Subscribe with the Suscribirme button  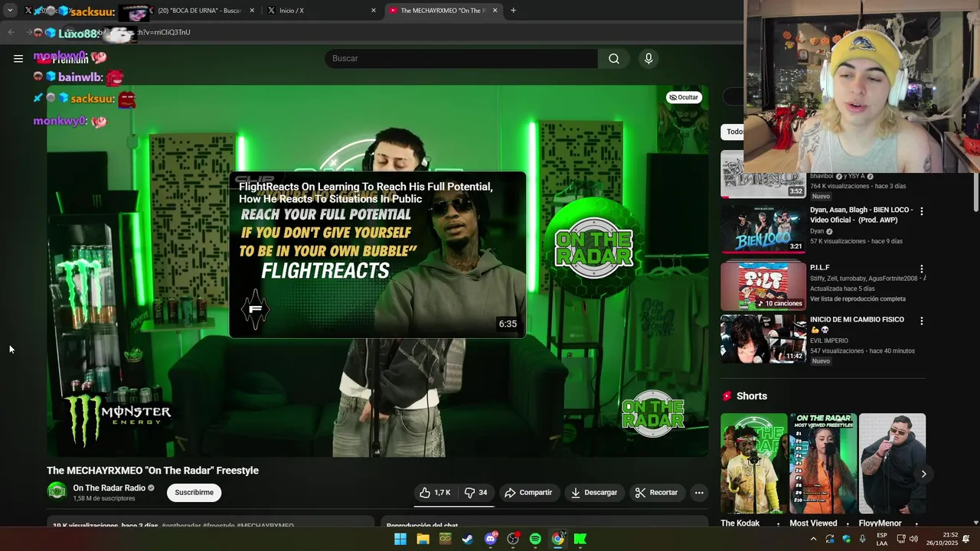point(194,492)
